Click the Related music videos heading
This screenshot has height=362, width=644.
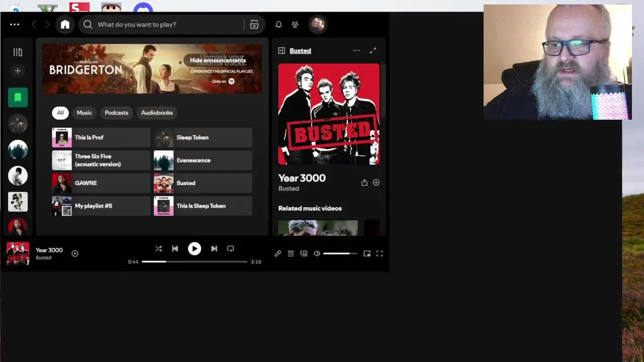(x=310, y=208)
